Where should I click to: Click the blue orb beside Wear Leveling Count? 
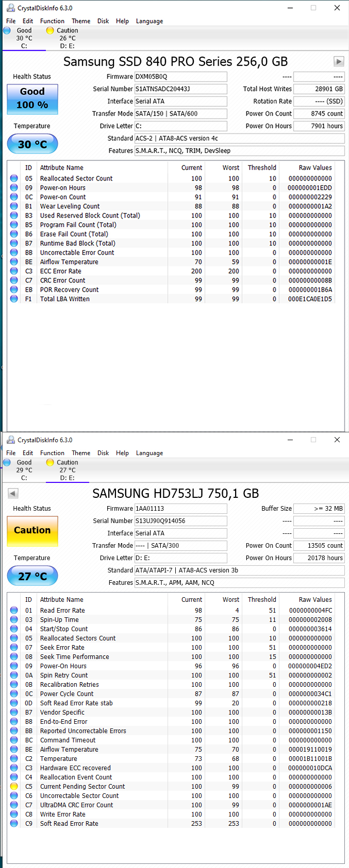(x=14, y=206)
